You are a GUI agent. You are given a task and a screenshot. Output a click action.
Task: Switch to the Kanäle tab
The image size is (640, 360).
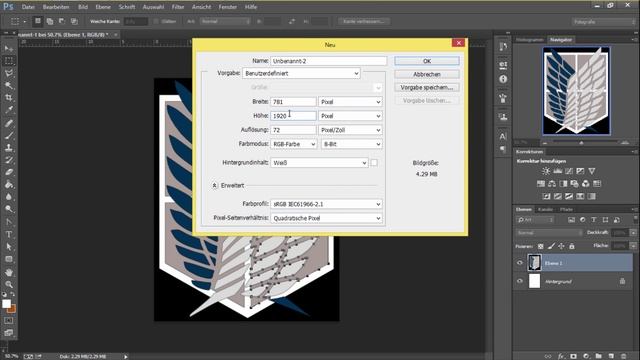[545, 209]
